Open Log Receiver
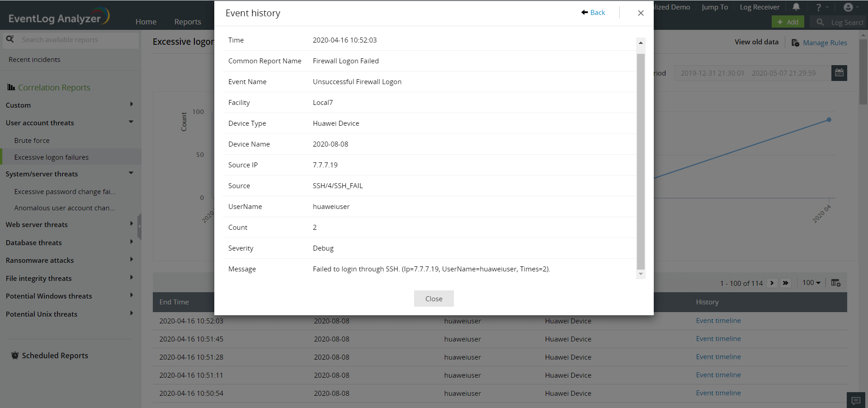Screen dimensions: 868x408 pyautogui.click(x=759, y=7)
